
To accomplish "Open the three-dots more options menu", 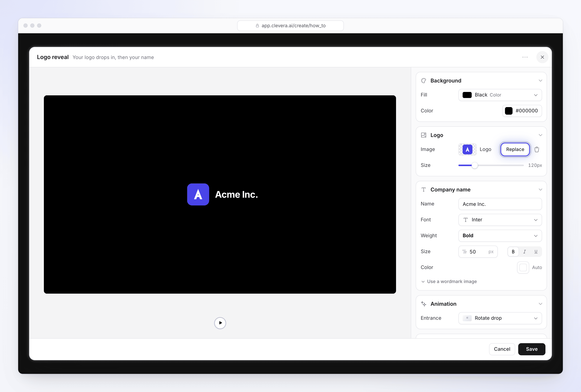I will point(525,57).
